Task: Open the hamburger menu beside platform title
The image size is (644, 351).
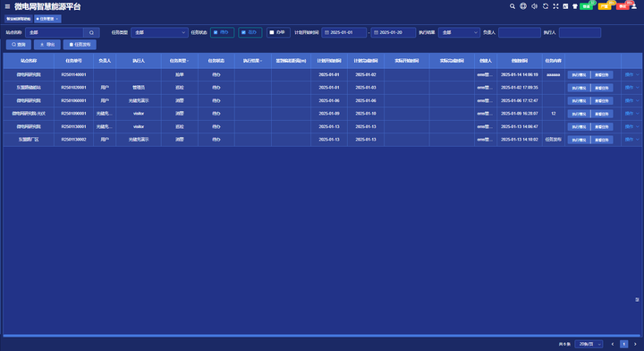Action: 7,6
